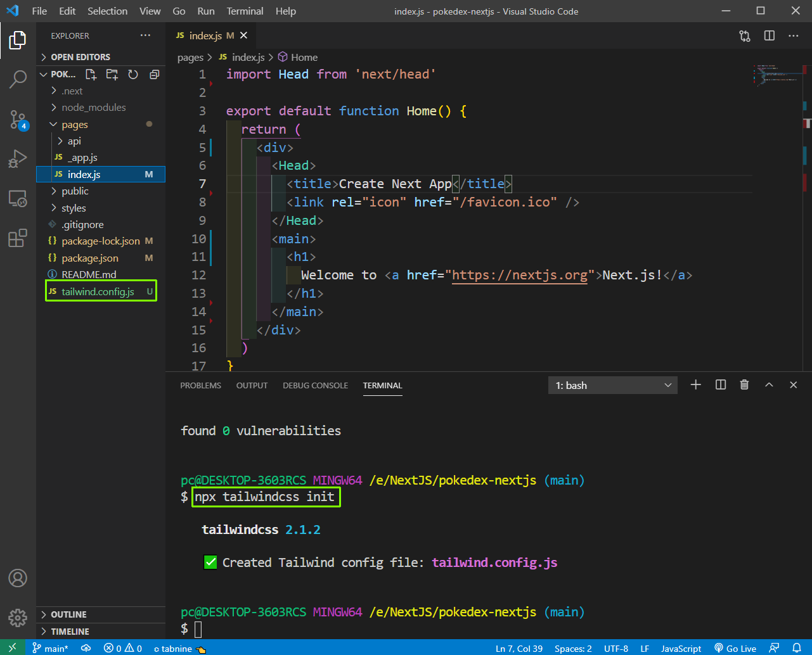Open source control changes icon in editor toolbar
The image size is (812, 655).
point(745,36)
